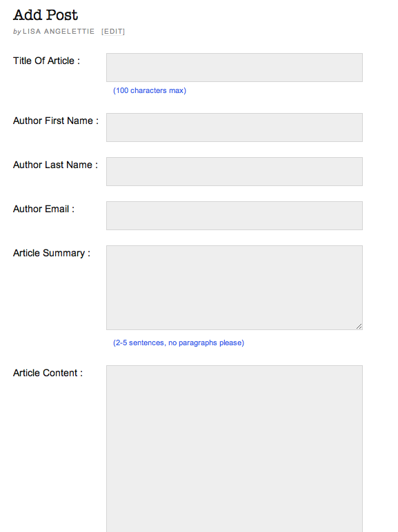
Task: Click the Title Of Article label
Action: [46, 61]
